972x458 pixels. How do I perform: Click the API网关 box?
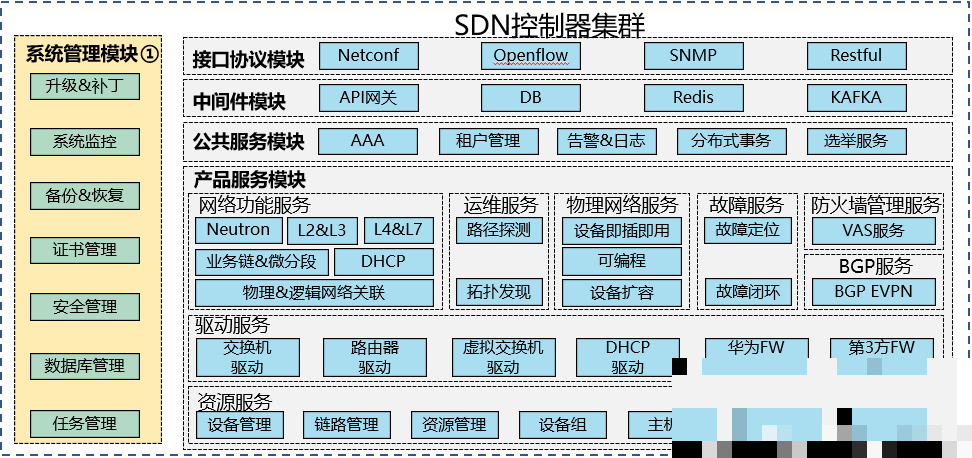tap(369, 98)
